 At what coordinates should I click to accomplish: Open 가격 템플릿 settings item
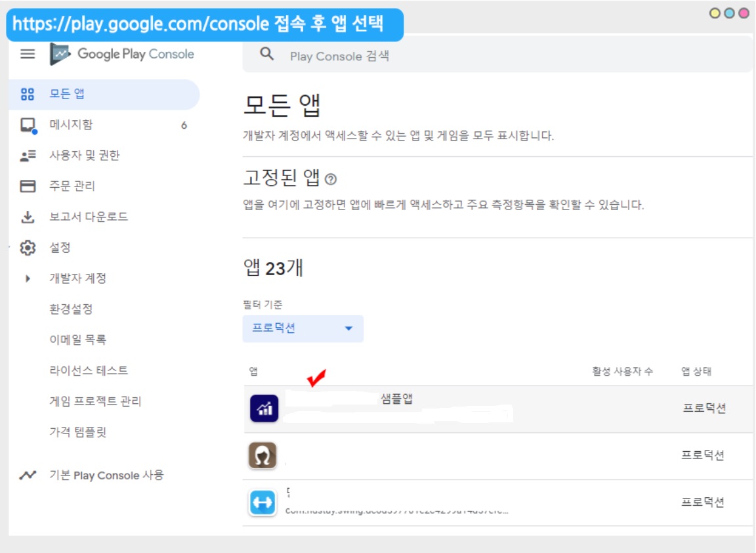pyautogui.click(x=77, y=432)
